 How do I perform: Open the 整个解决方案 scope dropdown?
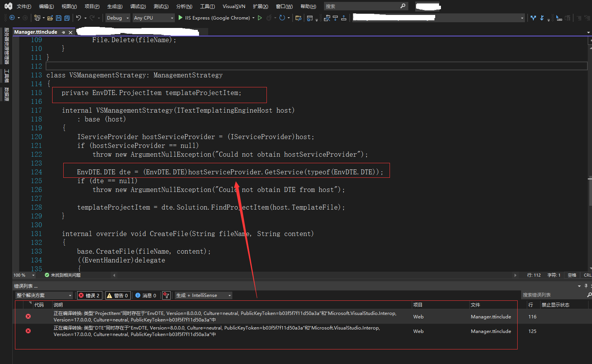pyautogui.click(x=44, y=295)
